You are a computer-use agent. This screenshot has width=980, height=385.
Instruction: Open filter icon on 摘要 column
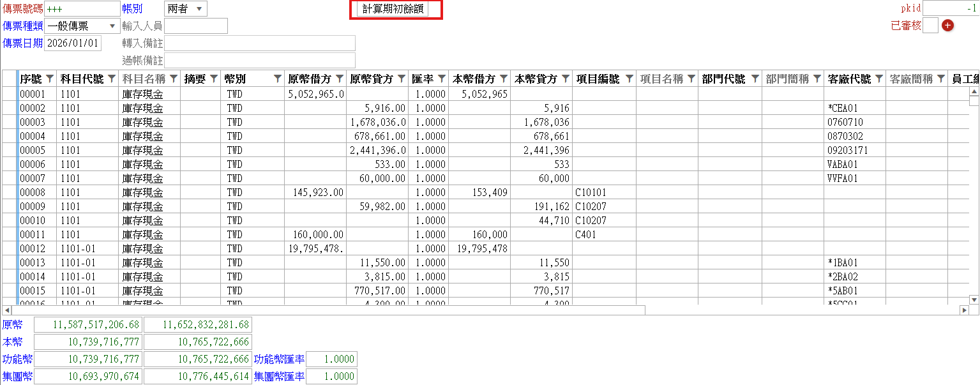coord(213,79)
